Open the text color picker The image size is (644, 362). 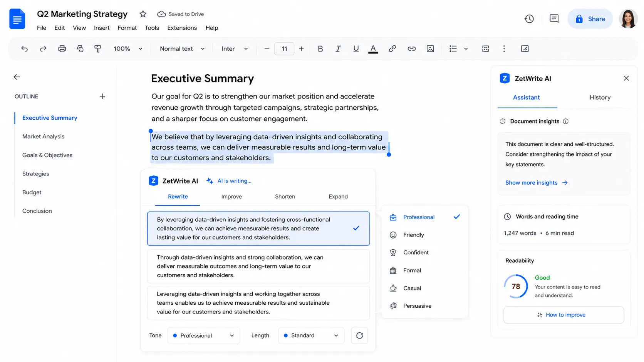point(373,49)
